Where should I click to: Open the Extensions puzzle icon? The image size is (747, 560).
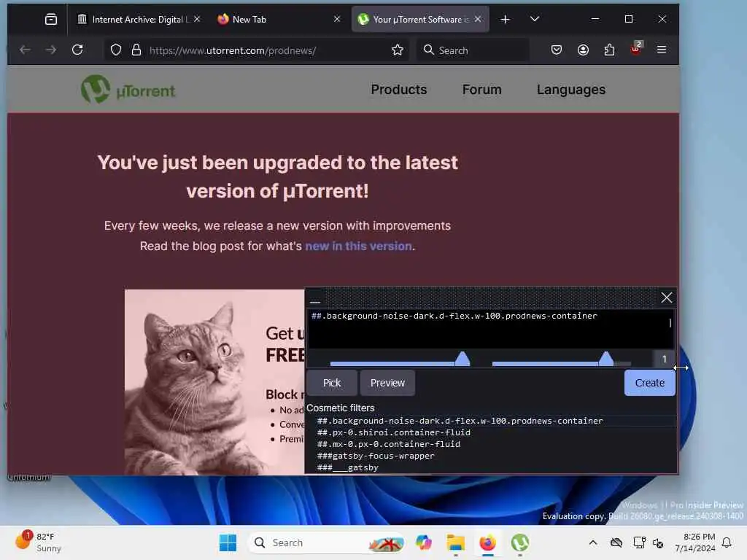coord(609,50)
